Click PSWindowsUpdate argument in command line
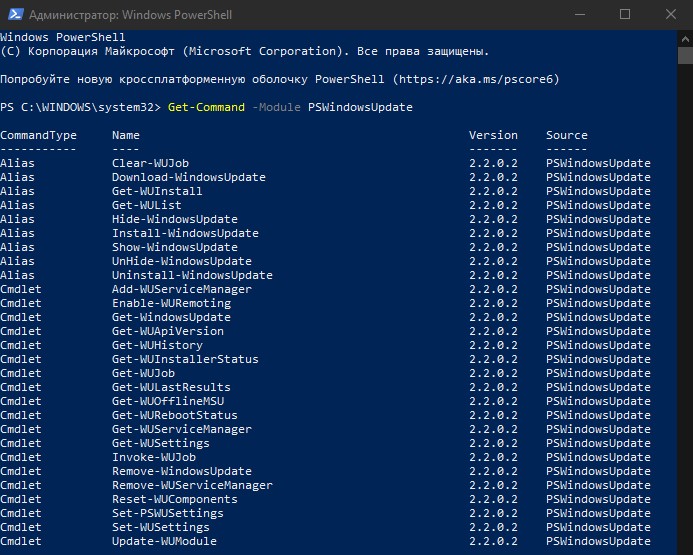This screenshot has width=693, height=555. [360, 107]
